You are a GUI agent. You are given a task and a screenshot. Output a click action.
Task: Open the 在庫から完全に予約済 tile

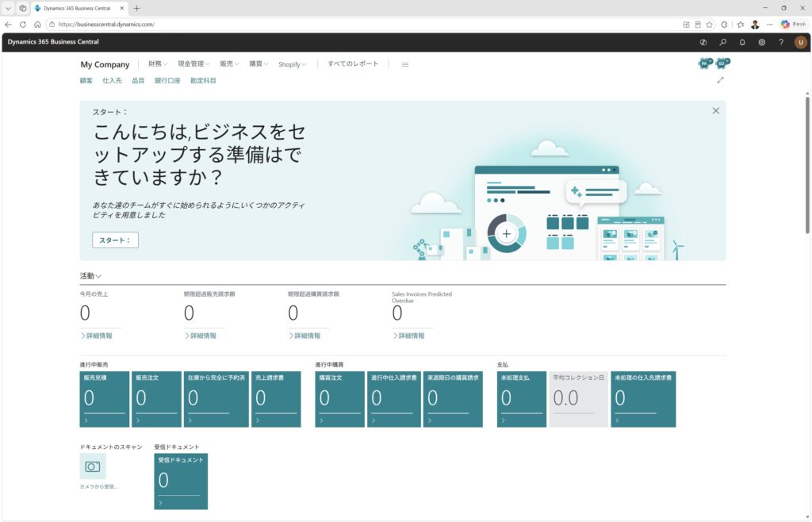(x=216, y=399)
